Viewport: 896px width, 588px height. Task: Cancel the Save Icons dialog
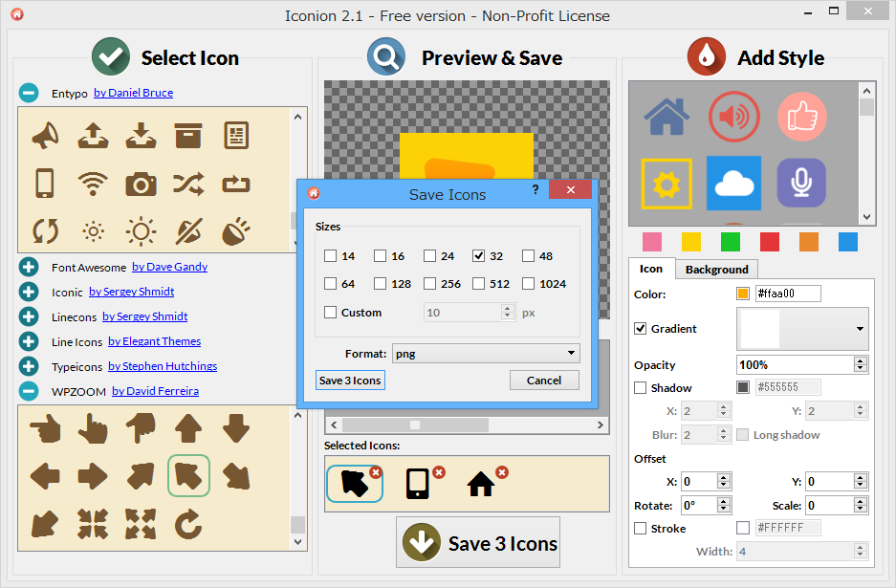(x=544, y=381)
